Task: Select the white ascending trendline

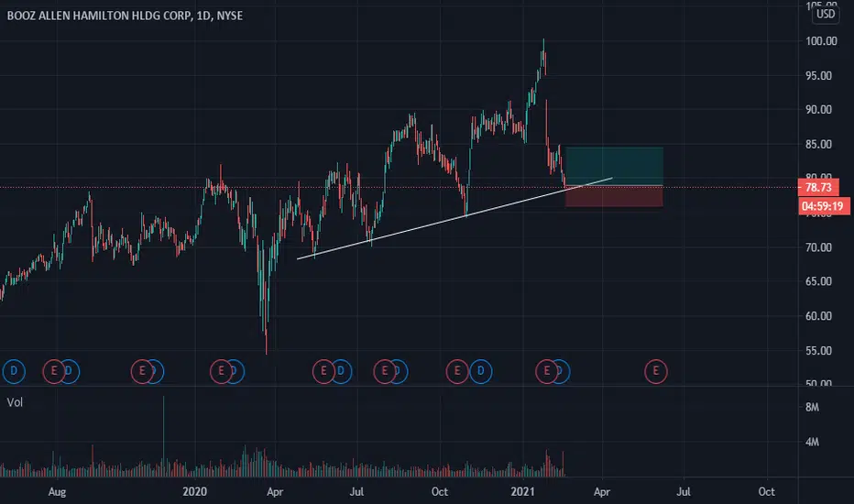Action: coord(454,218)
